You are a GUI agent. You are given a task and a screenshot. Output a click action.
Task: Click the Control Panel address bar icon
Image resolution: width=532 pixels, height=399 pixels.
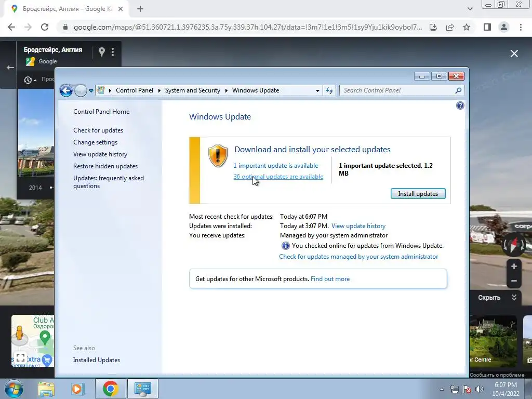click(x=101, y=90)
